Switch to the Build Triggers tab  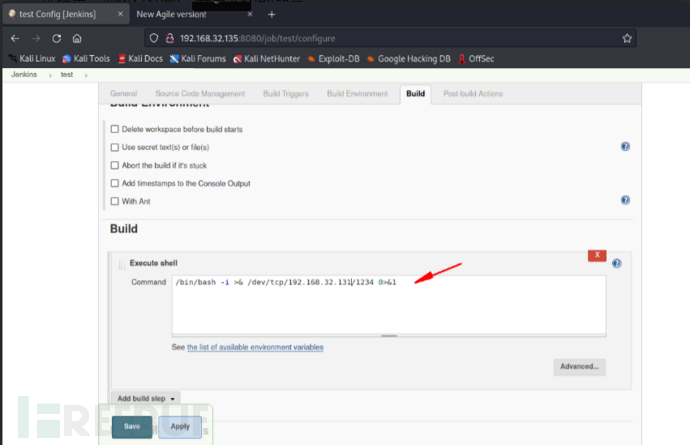pyautogui.click(x=286, y=94)
